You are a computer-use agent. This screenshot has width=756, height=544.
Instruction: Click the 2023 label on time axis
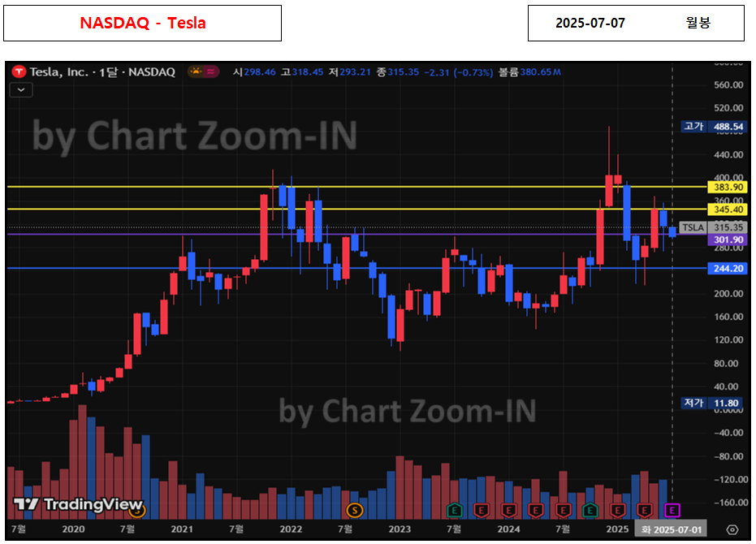point(400,529)
